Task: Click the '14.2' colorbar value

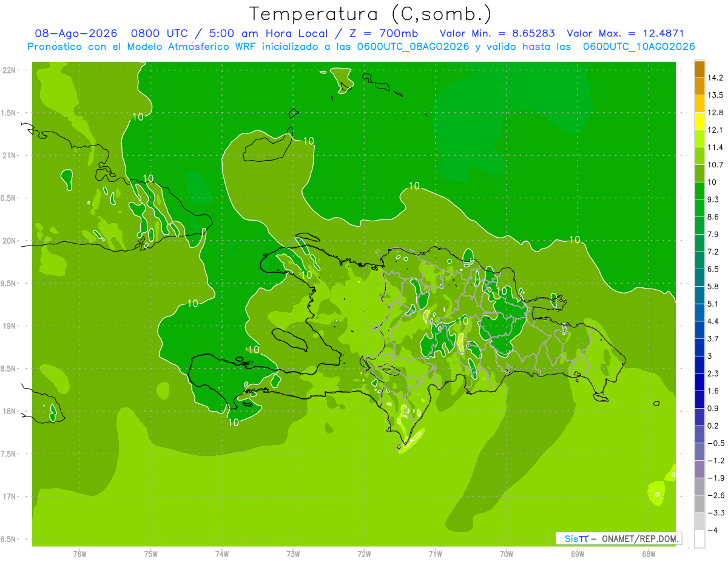Action: point(716,78)
